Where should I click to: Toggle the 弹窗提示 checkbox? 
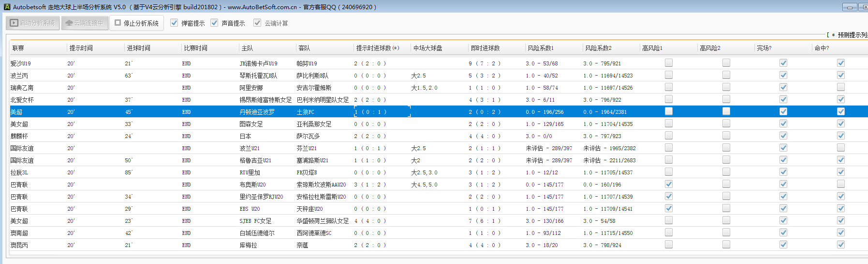coord(174,23)
